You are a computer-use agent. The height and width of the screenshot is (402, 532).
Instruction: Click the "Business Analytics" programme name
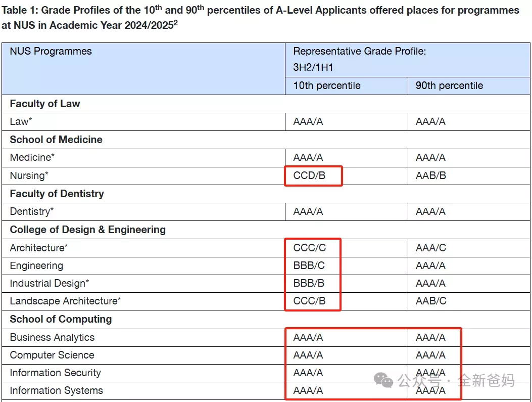tap(52, 337)
